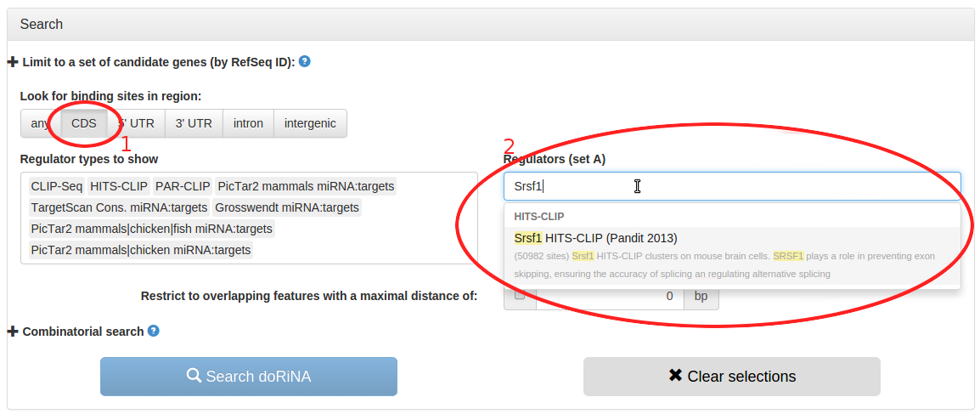This screenshot has height=414, width=980.
Task: Pick Srsf1 HITS-CLIP (Pandit 2013) suggestion
Action: [x=732, y=256]
